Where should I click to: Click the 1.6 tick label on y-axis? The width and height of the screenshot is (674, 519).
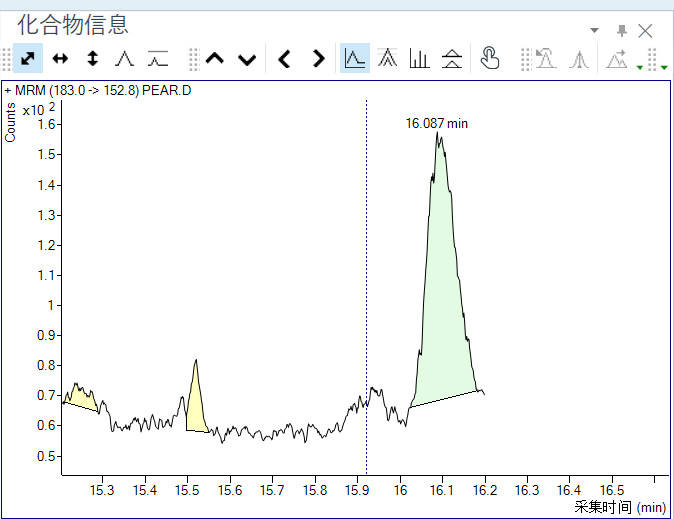coord(46,124)
